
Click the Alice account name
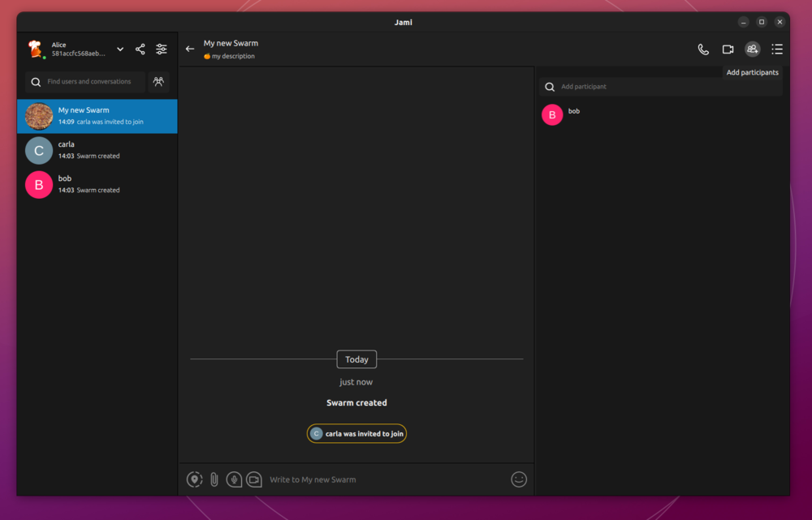point(59,45)
